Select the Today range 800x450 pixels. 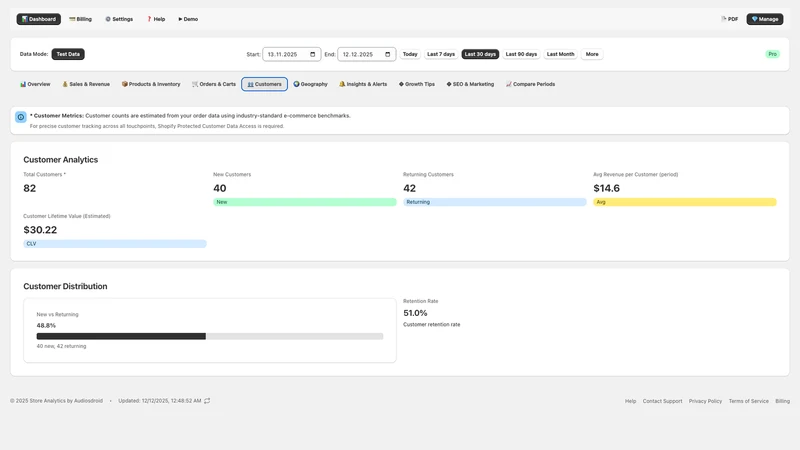pos(410,54)
